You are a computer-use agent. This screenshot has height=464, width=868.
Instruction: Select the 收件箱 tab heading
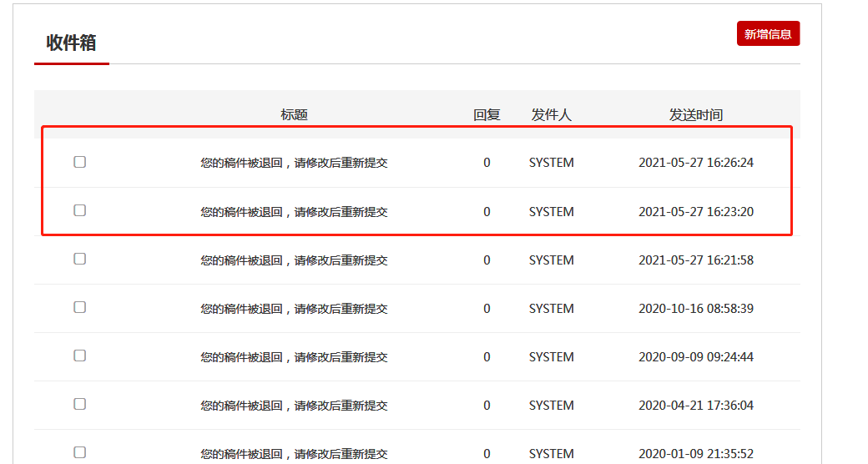point(71,43)
